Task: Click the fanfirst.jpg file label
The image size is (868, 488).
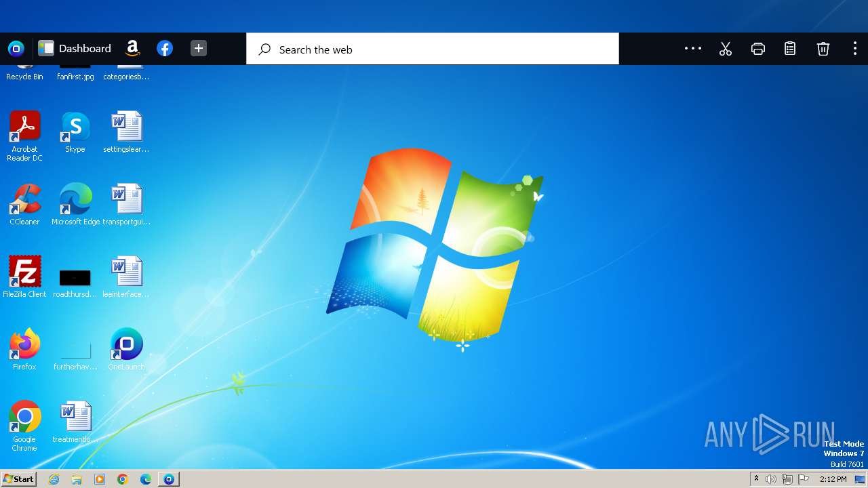Action: [75, 77]
